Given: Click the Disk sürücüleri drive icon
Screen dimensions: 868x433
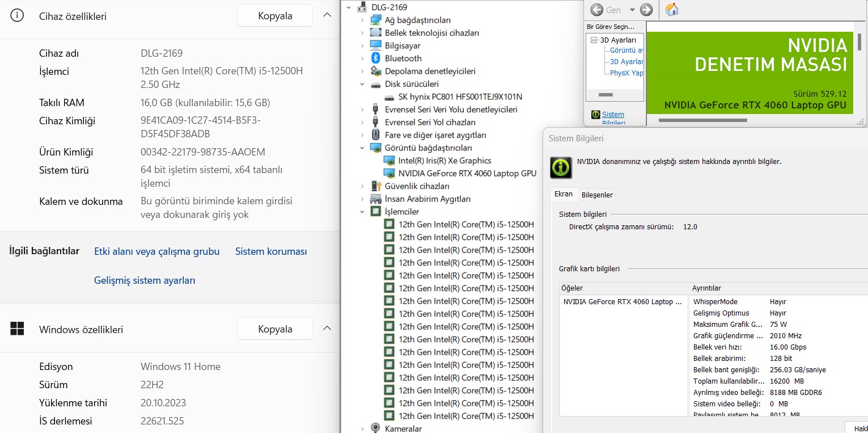Looking at the screenshot, I should click(x=375, y=84).
